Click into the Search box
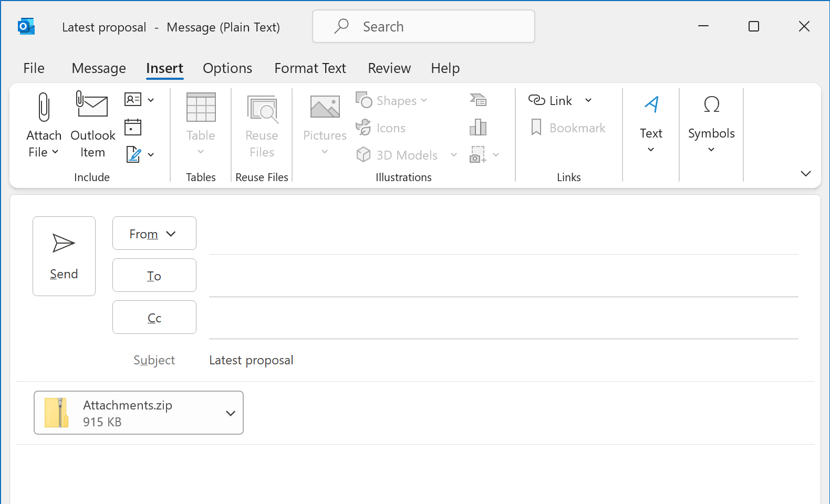This screenshot has height=504, width=830. [x=423, y=26]
